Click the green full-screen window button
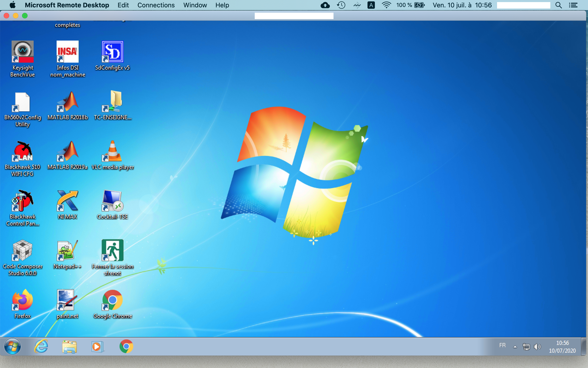 25,16
